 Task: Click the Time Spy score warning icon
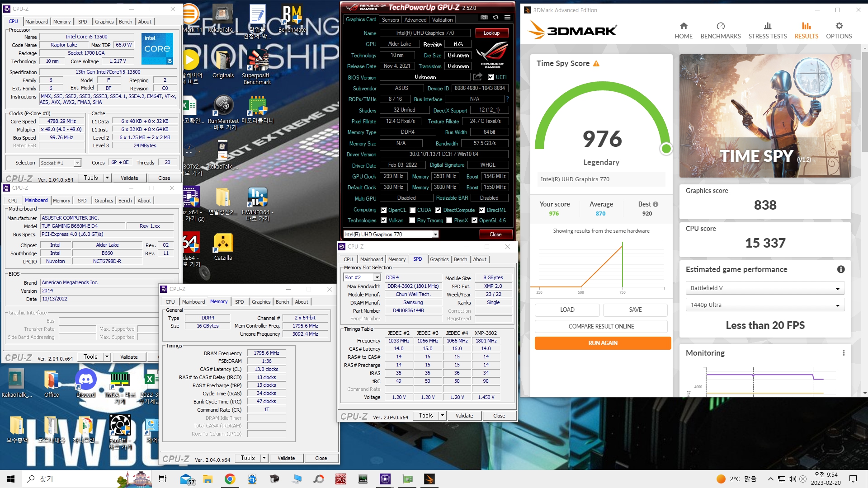click(596, 64)
